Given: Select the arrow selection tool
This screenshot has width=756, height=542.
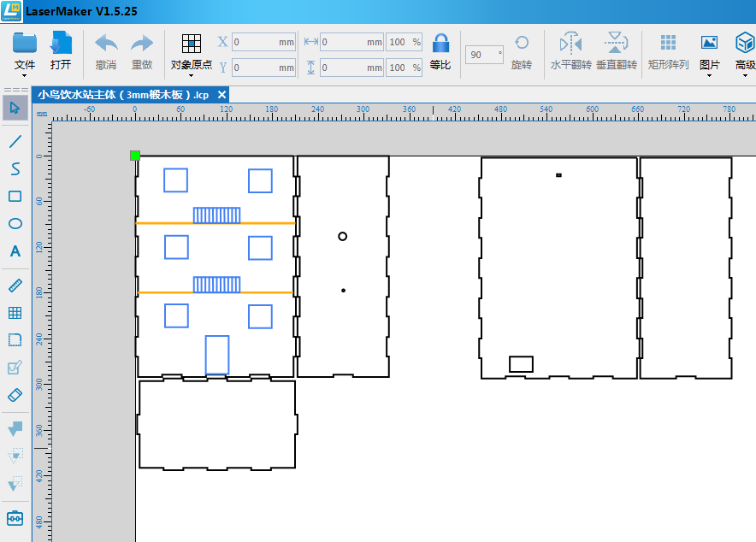Looking at the screenshot, I should click(15, 108).
